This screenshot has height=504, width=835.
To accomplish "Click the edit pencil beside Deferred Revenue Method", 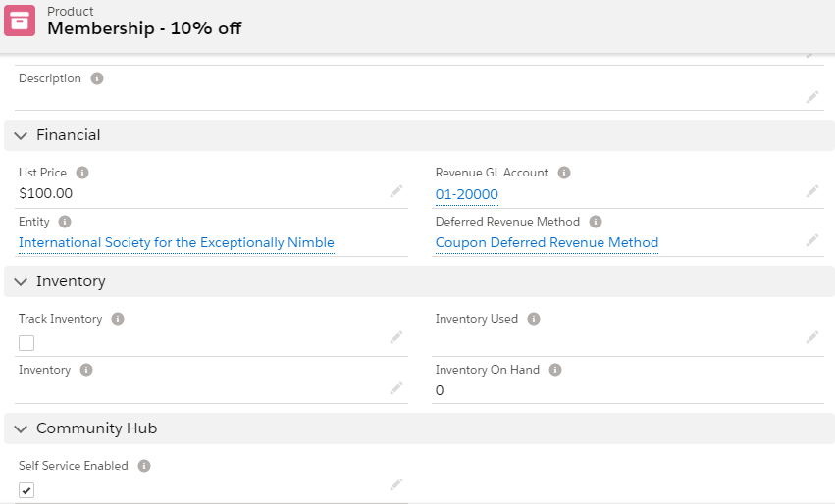I will [811, 240].
